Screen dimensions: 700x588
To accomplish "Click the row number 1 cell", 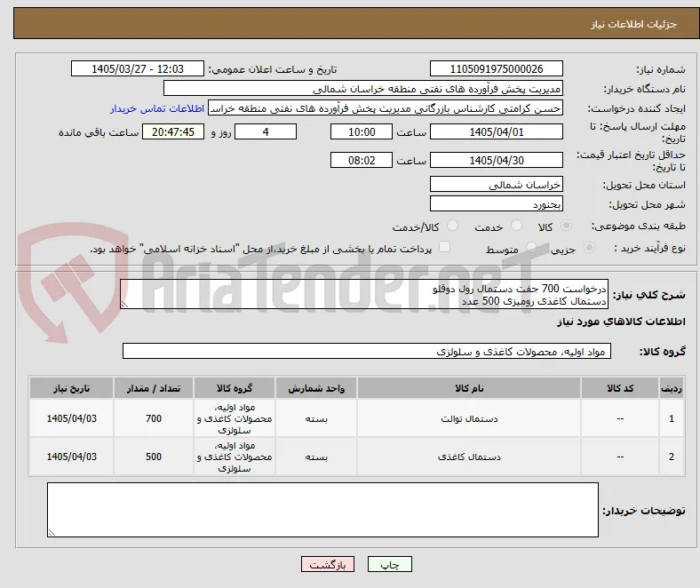I will [672, 418].
